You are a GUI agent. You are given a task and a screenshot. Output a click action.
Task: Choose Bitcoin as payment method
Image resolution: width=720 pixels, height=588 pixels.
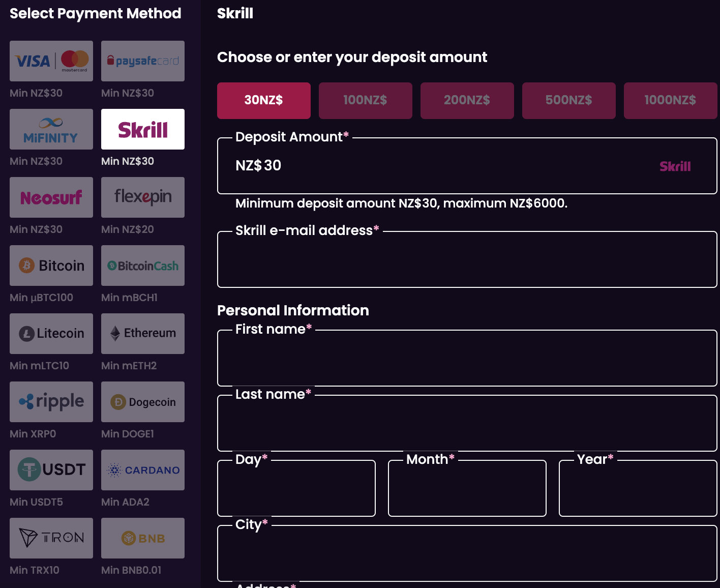tap(51, 266)
